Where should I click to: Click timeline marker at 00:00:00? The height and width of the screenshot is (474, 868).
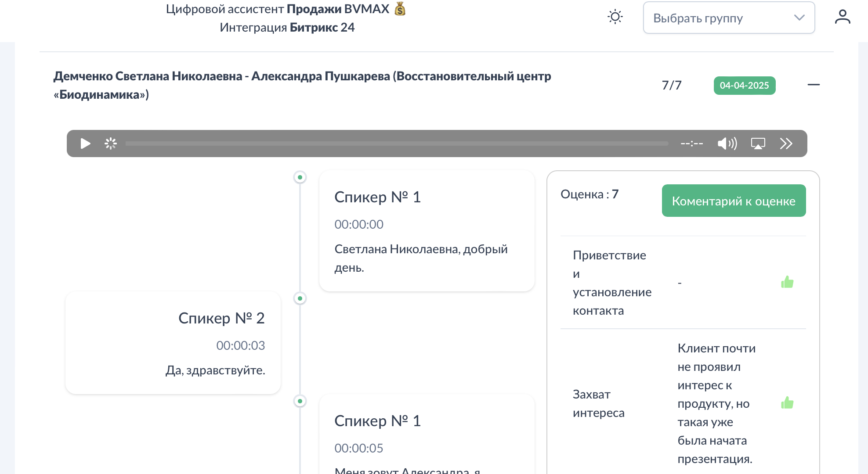[x=300, y=177]
